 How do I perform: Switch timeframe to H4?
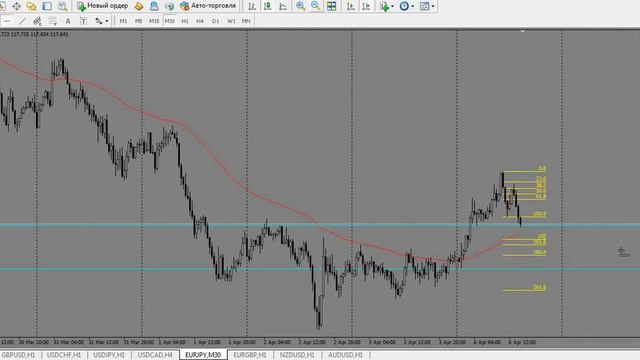pyautogui.click(x=200, y=21)
